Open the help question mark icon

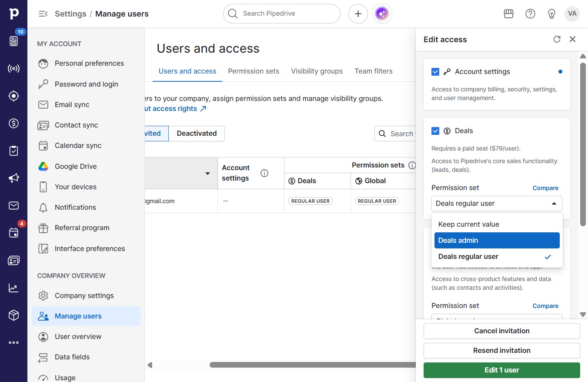point(530,14)
